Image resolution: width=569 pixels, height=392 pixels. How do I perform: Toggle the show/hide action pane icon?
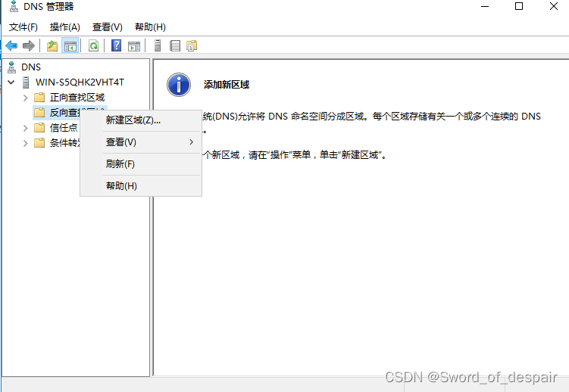134,46
